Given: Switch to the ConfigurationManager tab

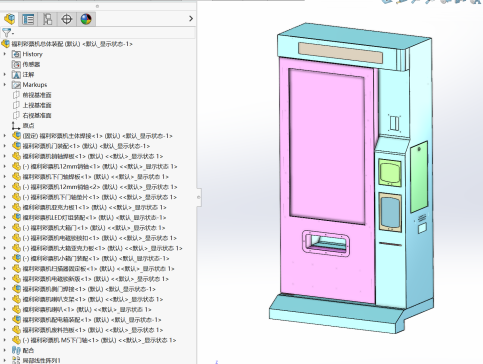Looking at the screenshot, I should [x=48, y=19].
